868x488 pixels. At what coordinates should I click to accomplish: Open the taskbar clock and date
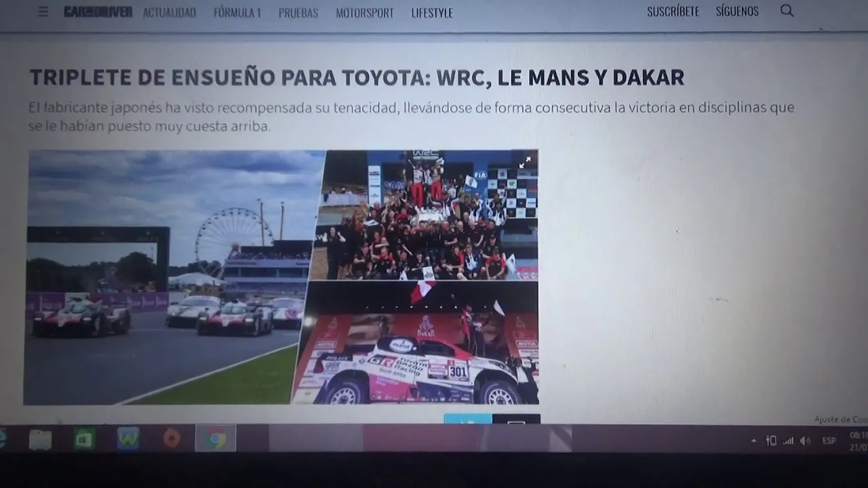(x=859, y=441)
